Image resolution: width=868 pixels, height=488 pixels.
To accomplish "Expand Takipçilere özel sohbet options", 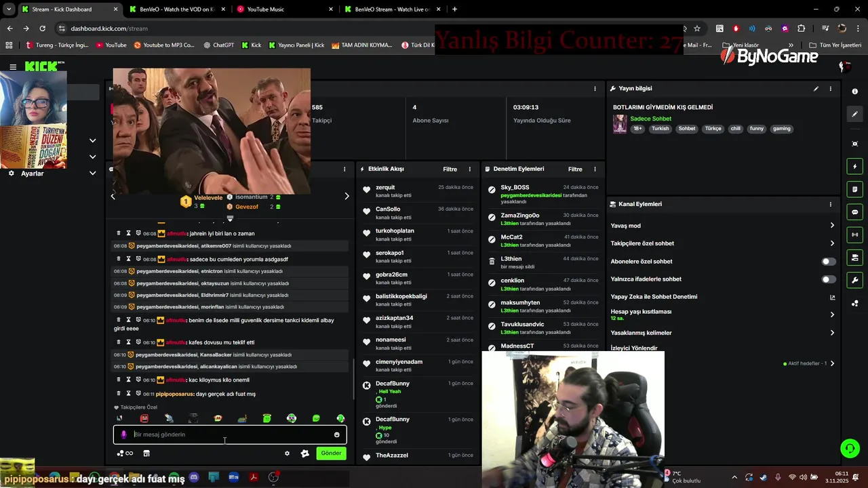I will pos(832,243).
